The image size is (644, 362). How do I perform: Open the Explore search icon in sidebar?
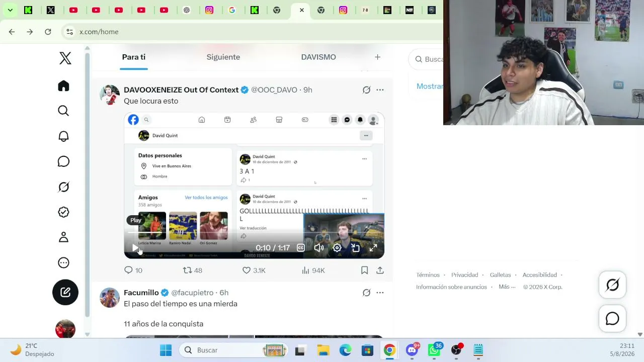point(63,111)
